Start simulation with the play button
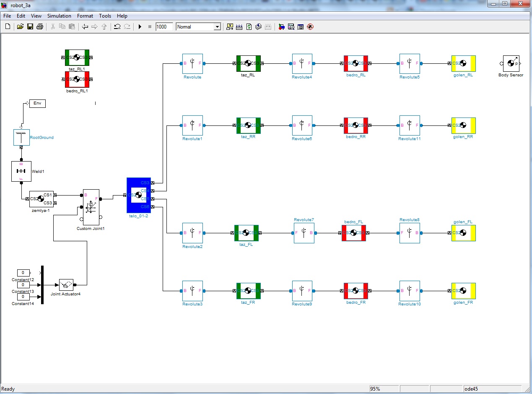Image resolution: width=532 pixels, height=394 pixels. pyautogui.click(x=140, y=27)
